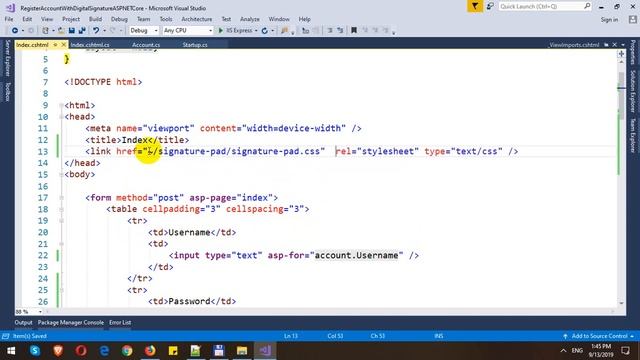
Task: Open Firefox from the taskbar
Action: 150,351
